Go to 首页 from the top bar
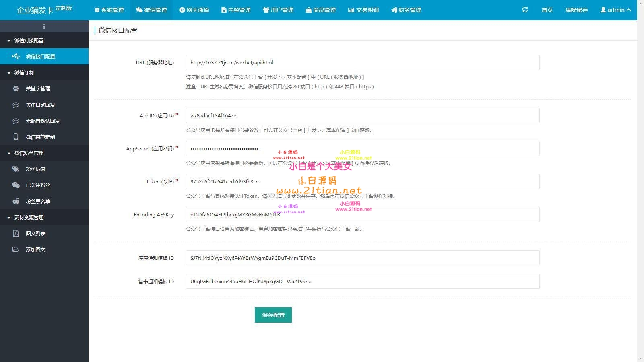 (547, 10)
